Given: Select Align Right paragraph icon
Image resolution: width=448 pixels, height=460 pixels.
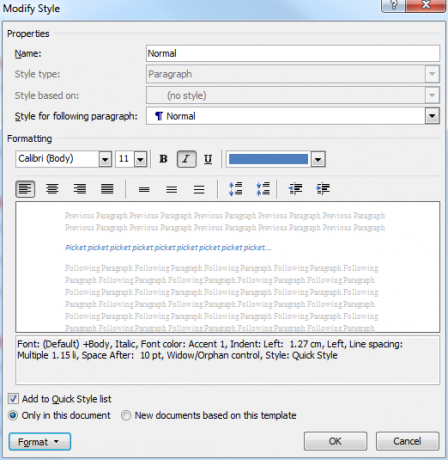Looking at the screenshot, I should coord(80,189).
